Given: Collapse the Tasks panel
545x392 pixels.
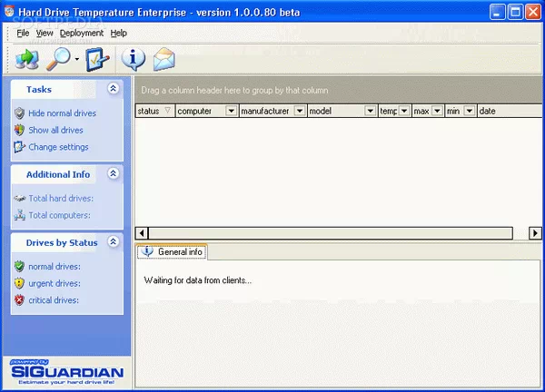Looking at the screenshot, I should point(113,89).
